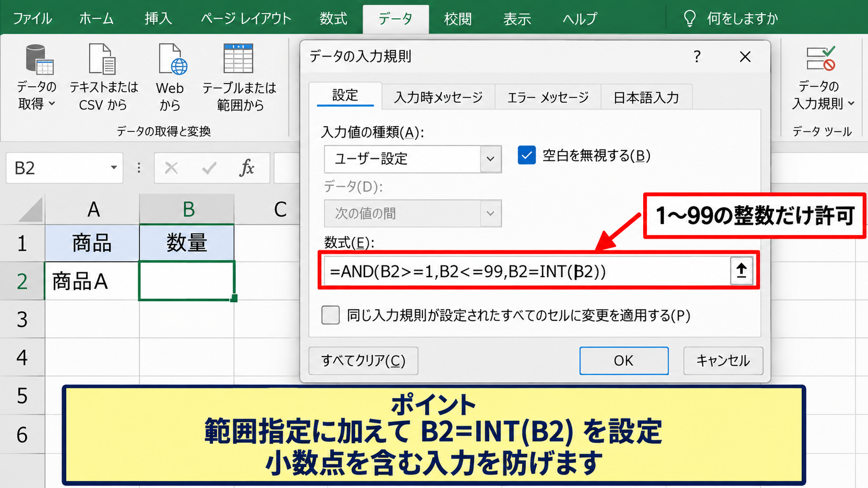The height and width of the screenshot is (488, 868).
Task: Switch to the ホーム ribbon tab
Action: point(97,19)
